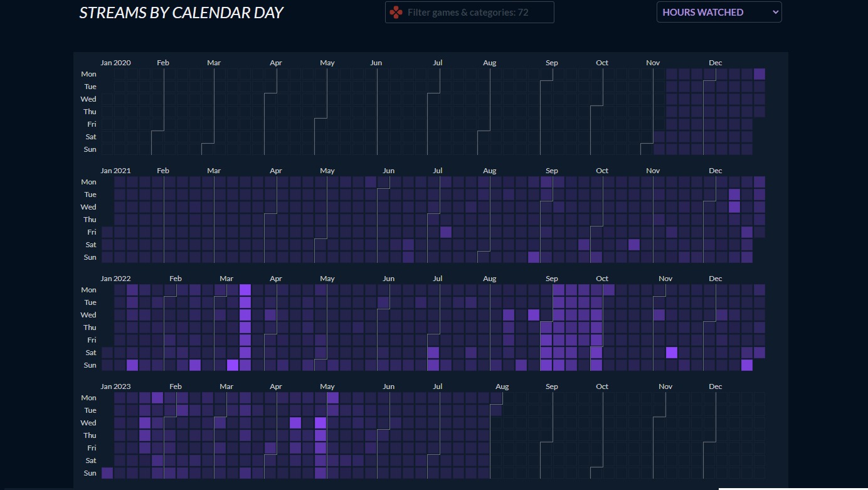Screen dimensions: 868x490
Task: Click the Aug month label in the 2023 calendar
Action: pos(502,386)
